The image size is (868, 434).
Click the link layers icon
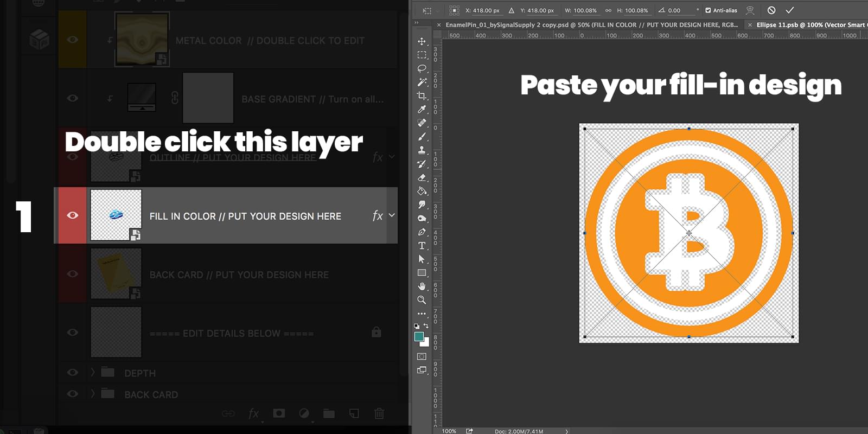point(228,413)
